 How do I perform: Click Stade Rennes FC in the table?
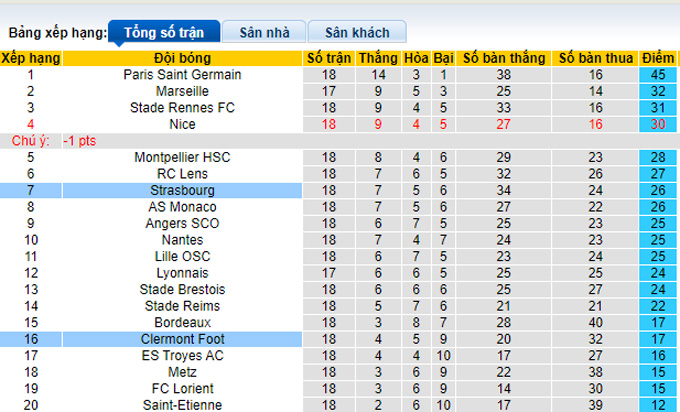[x=183, y=107]
